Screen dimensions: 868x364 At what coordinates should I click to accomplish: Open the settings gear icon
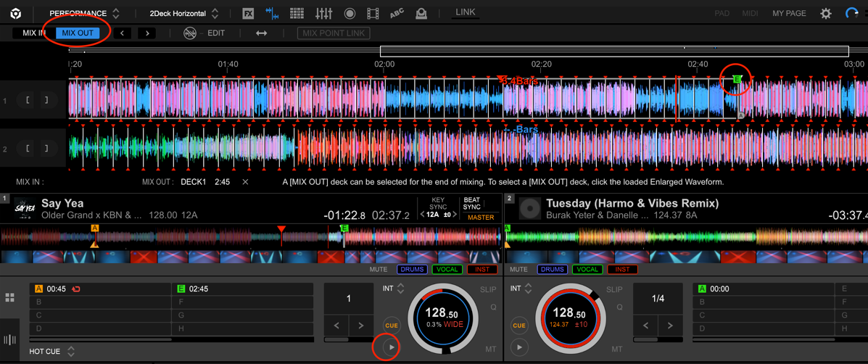point(825,13)
